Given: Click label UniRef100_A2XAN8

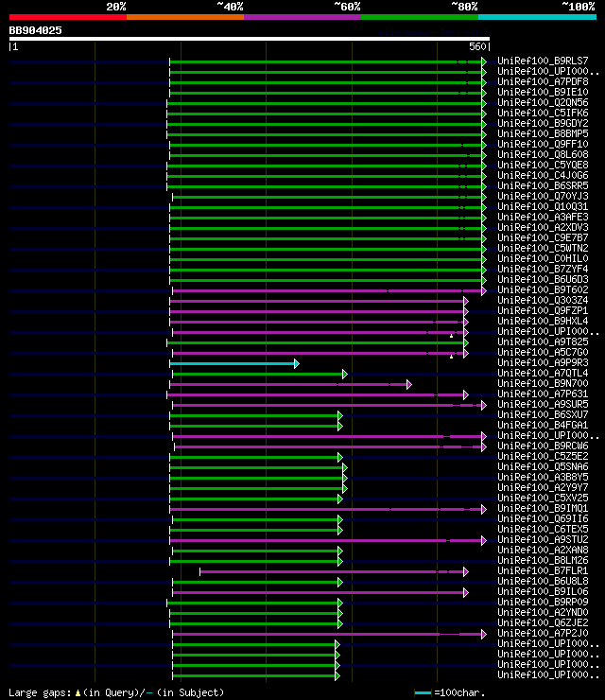Looking at the screenshot, I should coord(543,550).
